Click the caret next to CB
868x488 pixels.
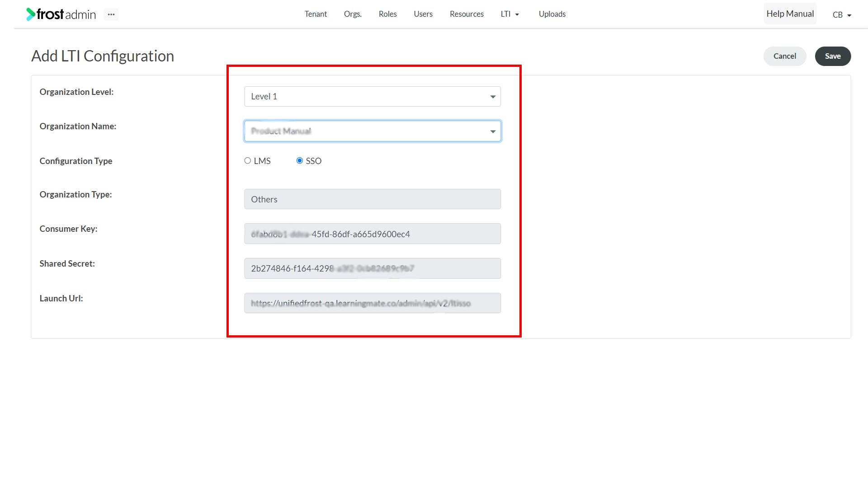pos(849,15)
